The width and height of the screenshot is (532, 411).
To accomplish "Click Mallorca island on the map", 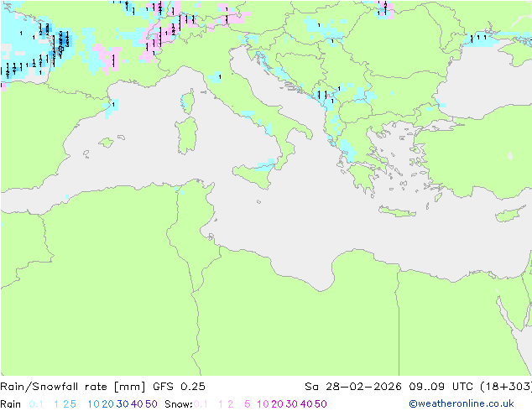I will pos(107,143).
